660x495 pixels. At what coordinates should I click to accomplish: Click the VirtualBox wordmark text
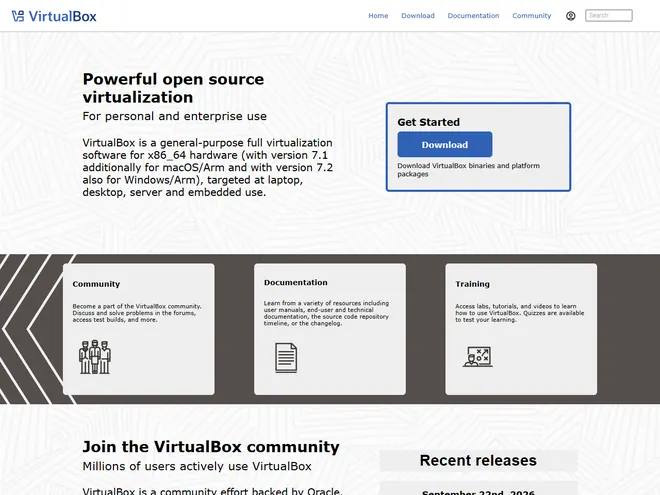click(62, 16)
